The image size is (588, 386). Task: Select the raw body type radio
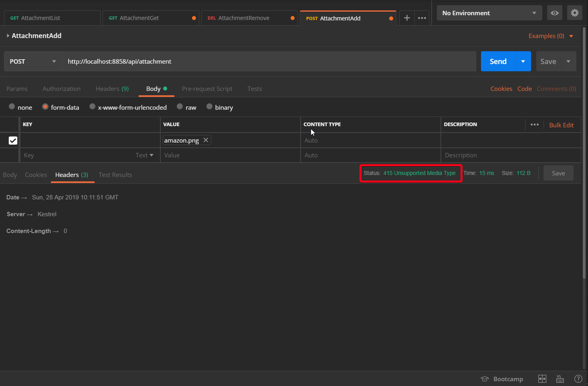point(180,107)
